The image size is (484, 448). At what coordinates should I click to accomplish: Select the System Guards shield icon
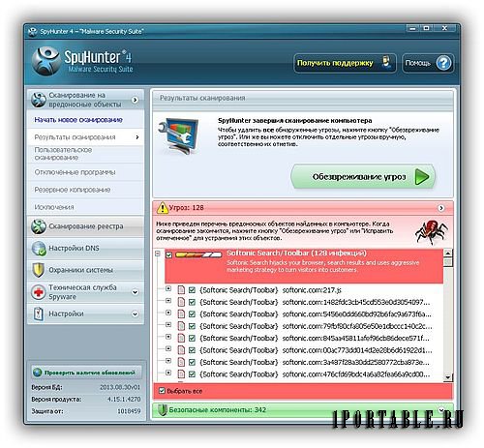coord(39,270)
